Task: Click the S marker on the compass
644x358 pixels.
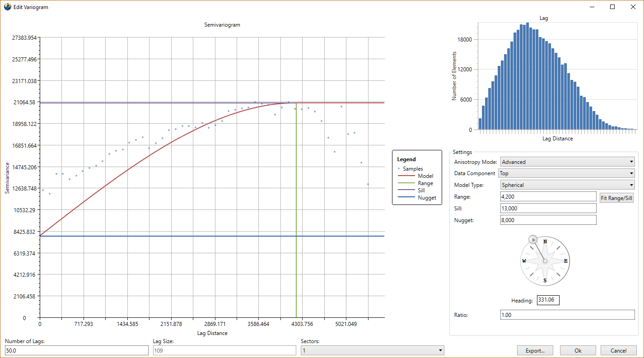Action: click(545, 280)
